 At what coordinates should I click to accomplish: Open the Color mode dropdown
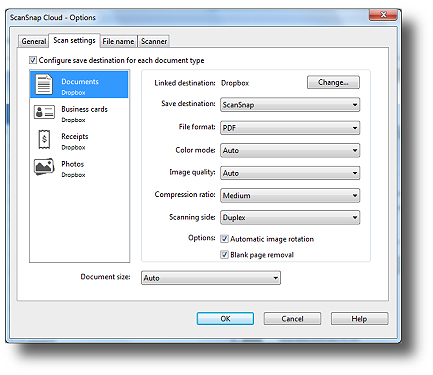coord(290,150)
